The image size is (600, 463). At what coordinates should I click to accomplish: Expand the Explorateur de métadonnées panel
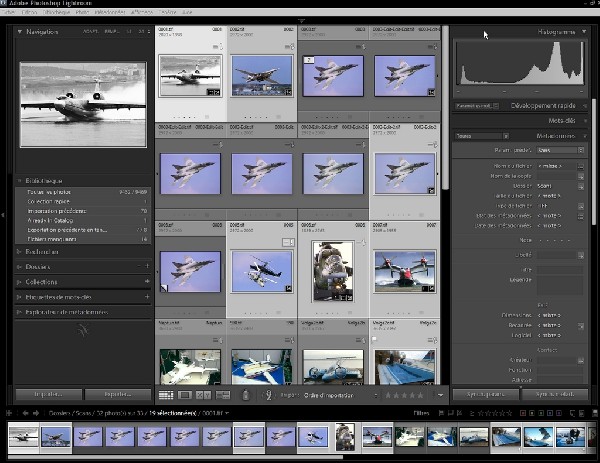[19, 312]
